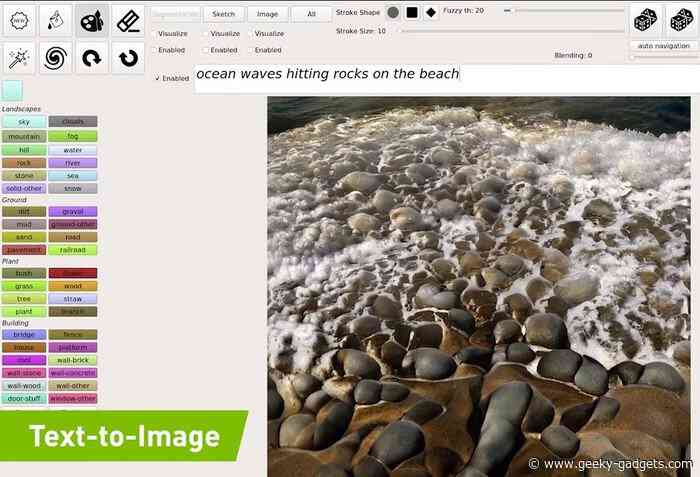Screen dimensions: 700x477
Task: Select the bridge label
Action: coord(24,335)
